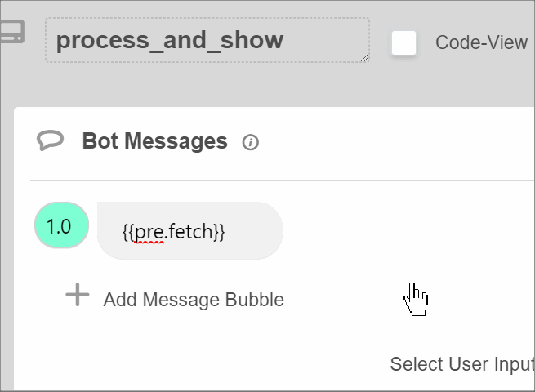Viewport: 535px width, 392px height.
Task: Toggle Code-View via its text label
Action: coord(481,42)
